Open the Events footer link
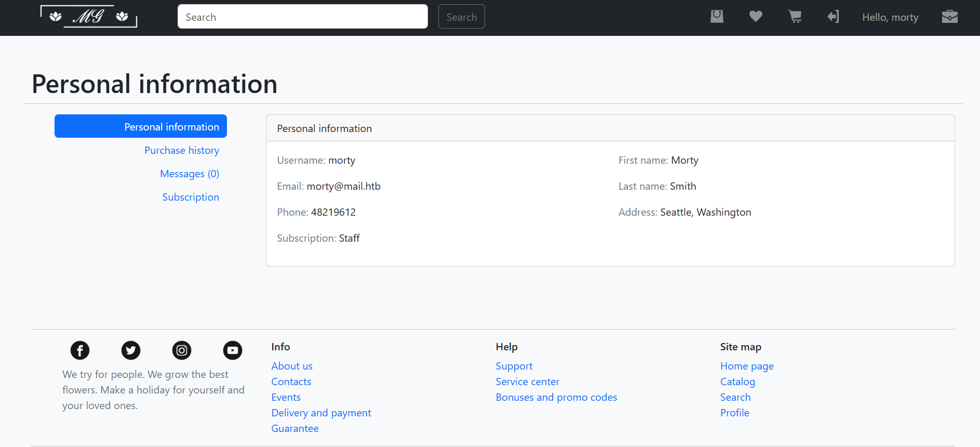This screenshot has width=980, height=447. click(x=286, y=397)
